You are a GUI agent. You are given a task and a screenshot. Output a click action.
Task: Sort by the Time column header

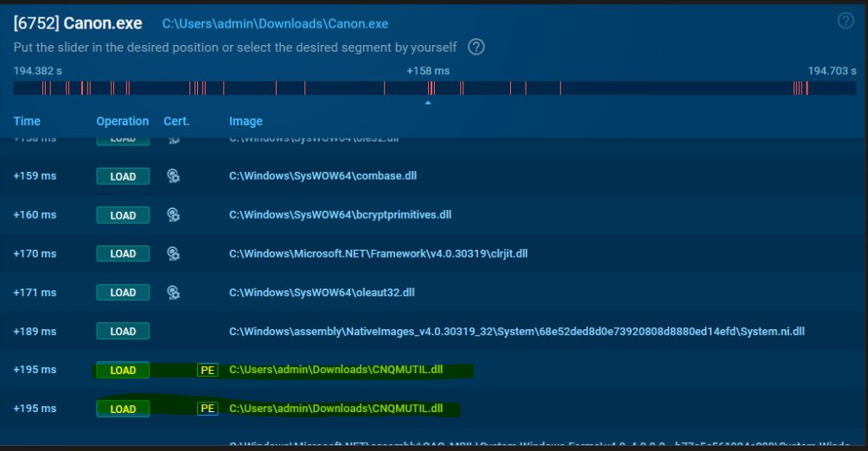click(x=27, y=121)
